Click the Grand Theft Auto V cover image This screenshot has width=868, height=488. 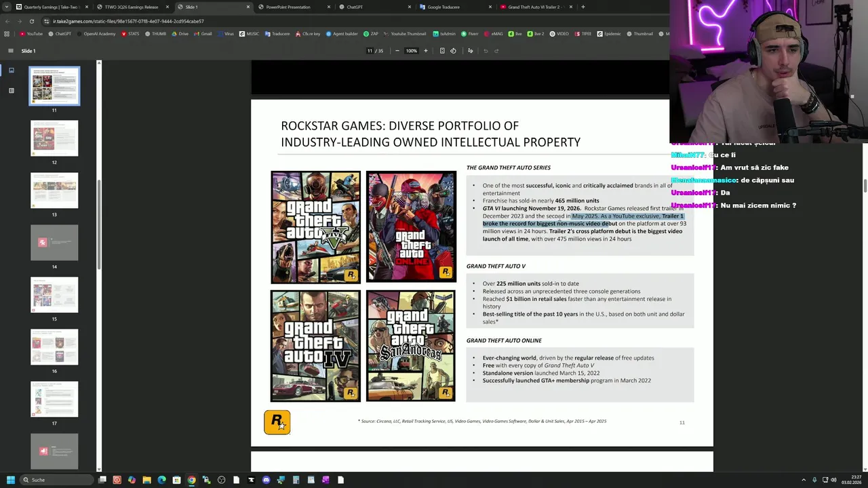coord(316,227)
